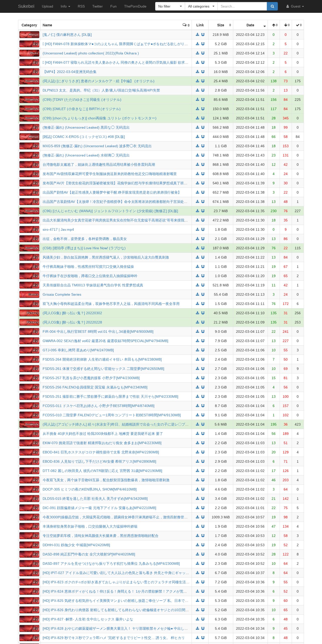Click Photo category icon beside Rola Okihara row
Viewport: 322px width, 644px height.
pyautogui.click(x=29, y=53)
